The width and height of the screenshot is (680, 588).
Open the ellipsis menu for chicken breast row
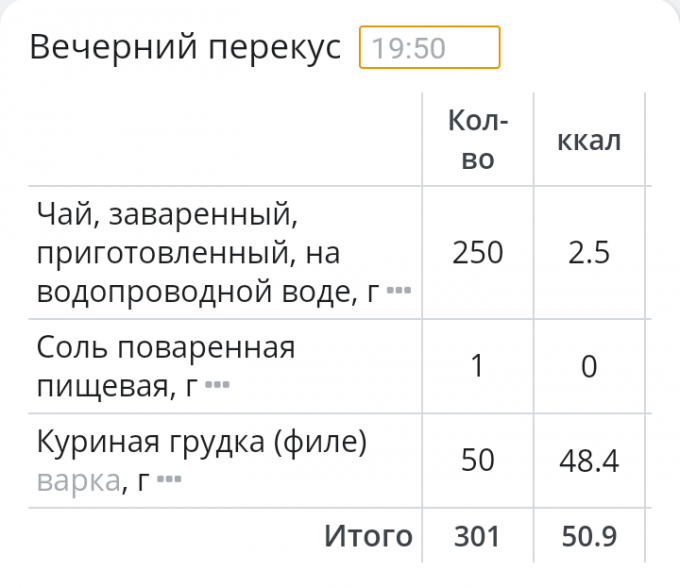coord(169,481)
